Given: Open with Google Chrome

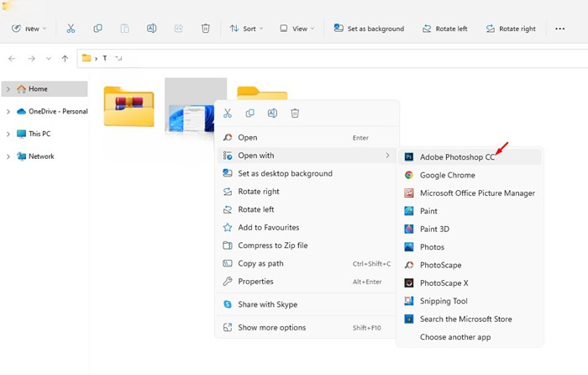Looking at the screenshot, I should 470,175.
